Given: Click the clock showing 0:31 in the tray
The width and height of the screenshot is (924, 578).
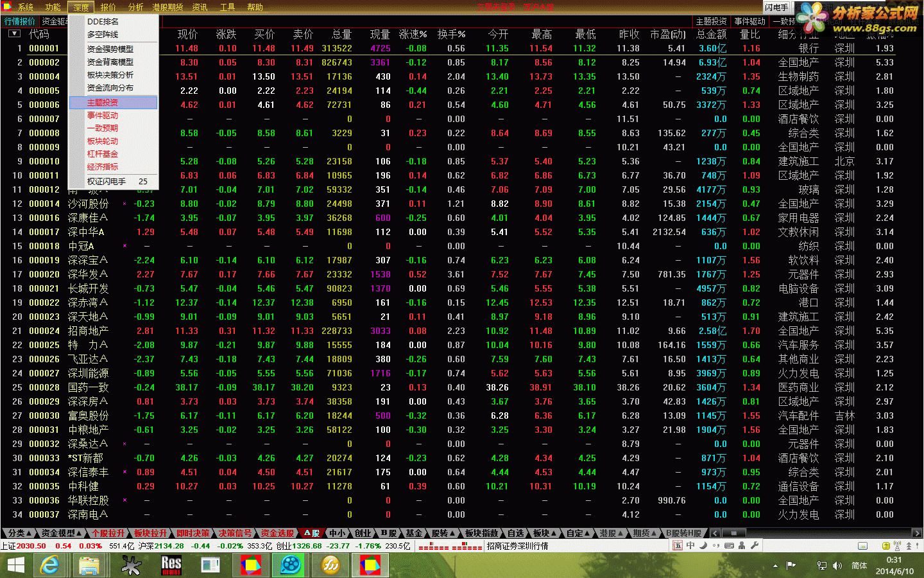Looking at the screenshot, I should tap(894, 560).
